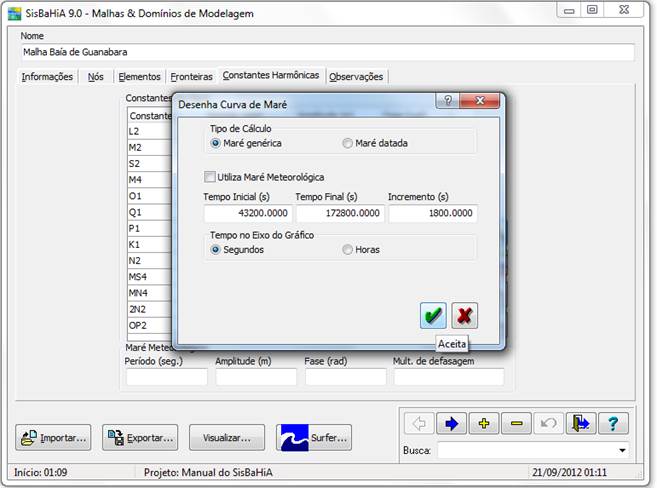Select the MS4 constant row
657x488 pixels.
click(150, 277)
